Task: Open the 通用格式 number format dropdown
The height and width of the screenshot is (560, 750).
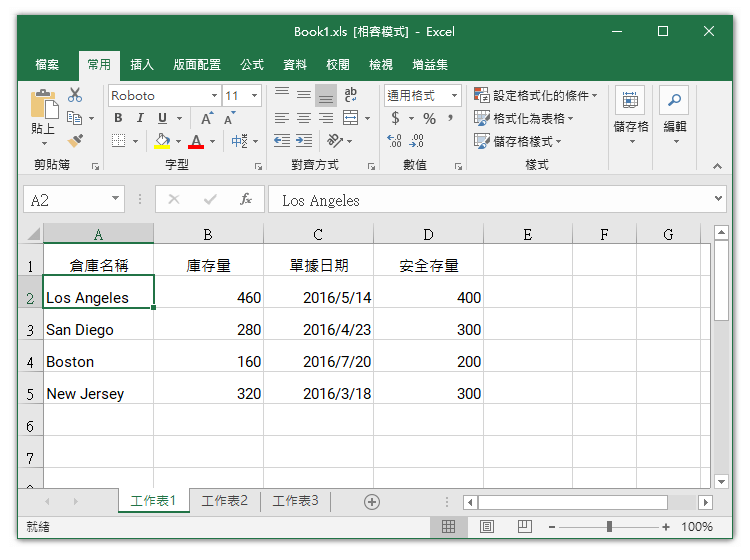Action: (x=454, y=96)
